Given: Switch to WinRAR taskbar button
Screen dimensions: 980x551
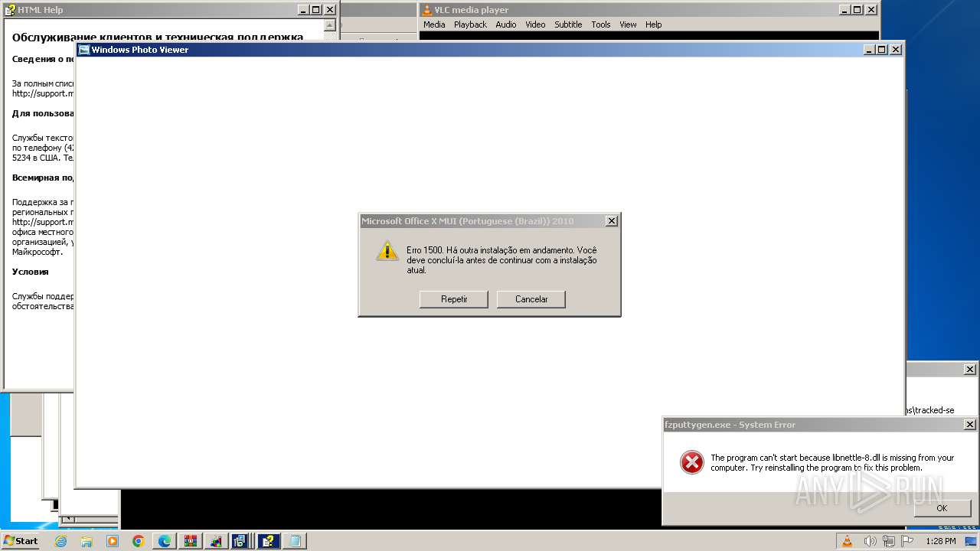Looking at the screenshot, I should pyautogui.click(x=191, y=541).
